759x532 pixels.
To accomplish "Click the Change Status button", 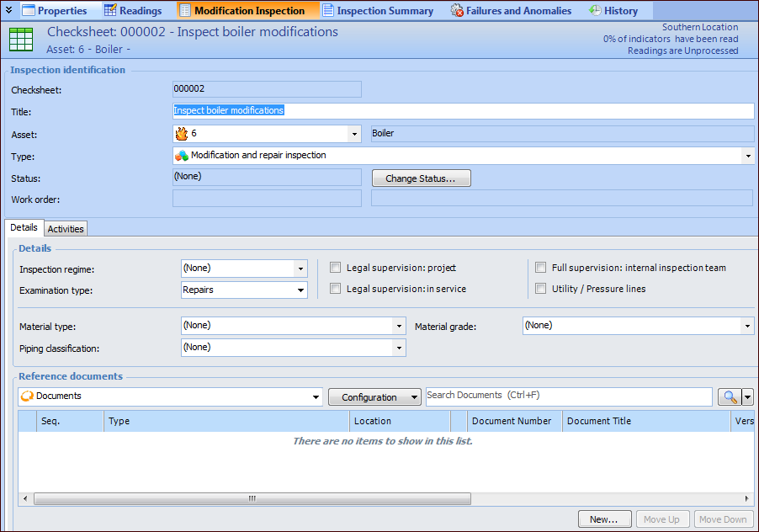I will point(421,178).
